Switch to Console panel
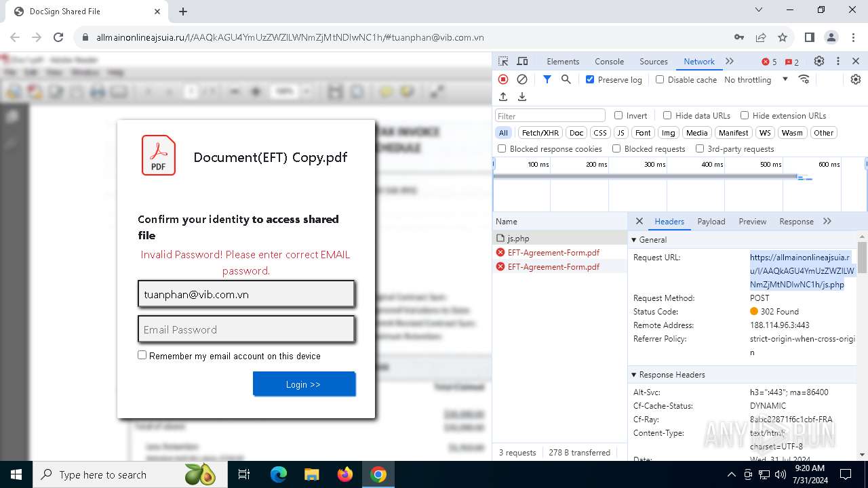 point(609,61)
